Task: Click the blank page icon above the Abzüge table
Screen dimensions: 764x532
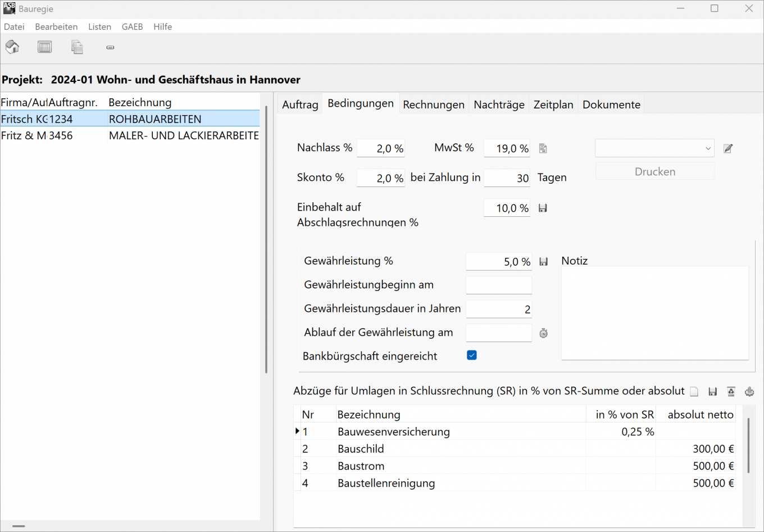Action: pyautogui.click(x=694, y=392)
